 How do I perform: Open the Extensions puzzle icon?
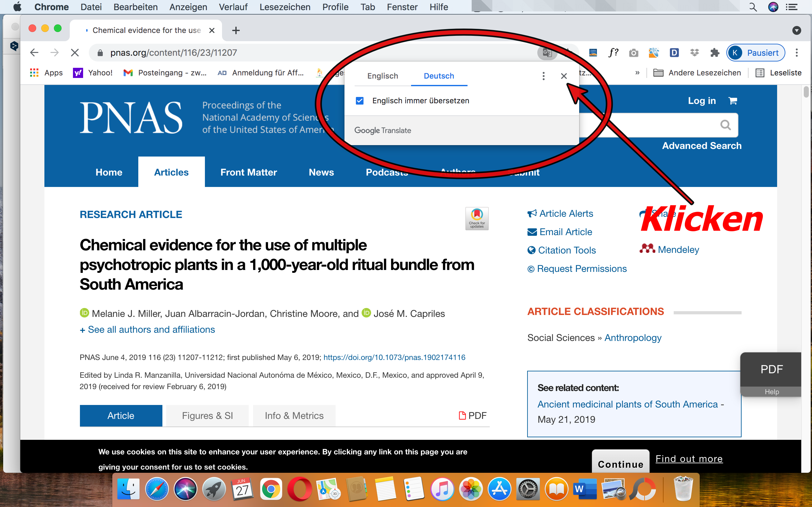(715, 53)
